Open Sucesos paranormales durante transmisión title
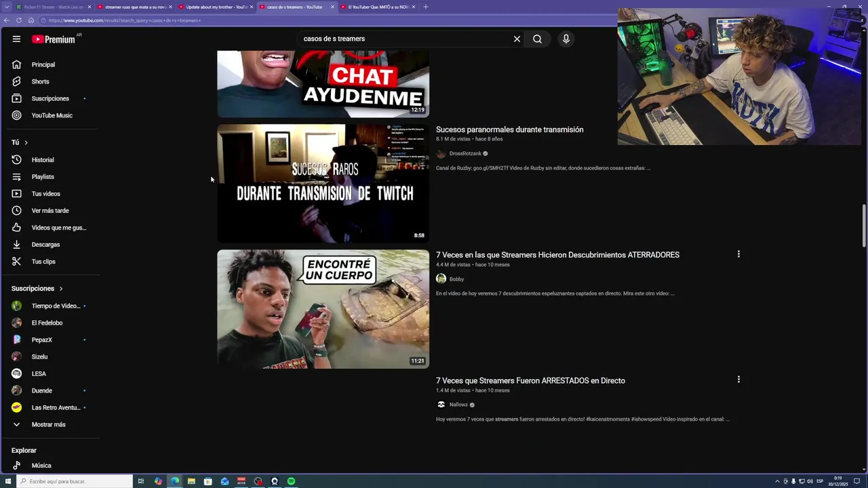This screenshot has width=868, height=488. (x=509, y=129)
